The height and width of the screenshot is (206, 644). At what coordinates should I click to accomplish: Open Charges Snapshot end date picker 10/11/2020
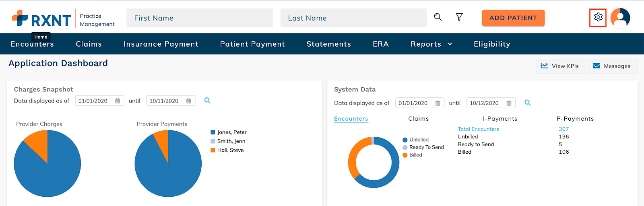(164, 101)
